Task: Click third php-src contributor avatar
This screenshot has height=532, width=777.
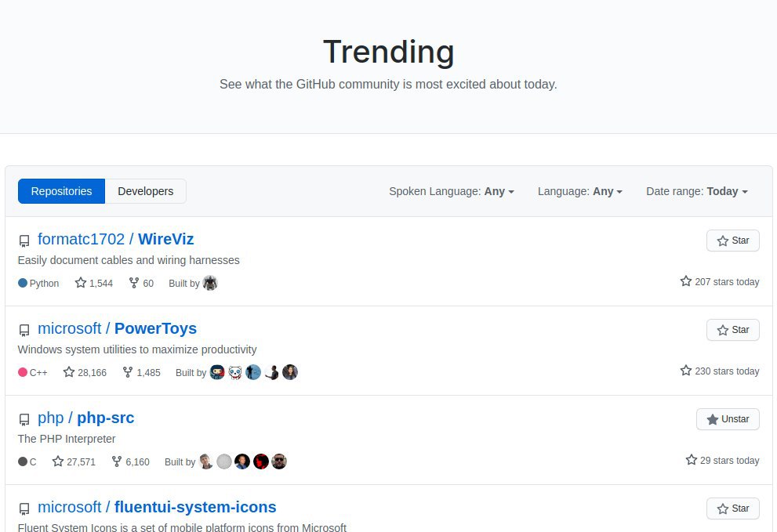Action: click(x=242, y=461)
